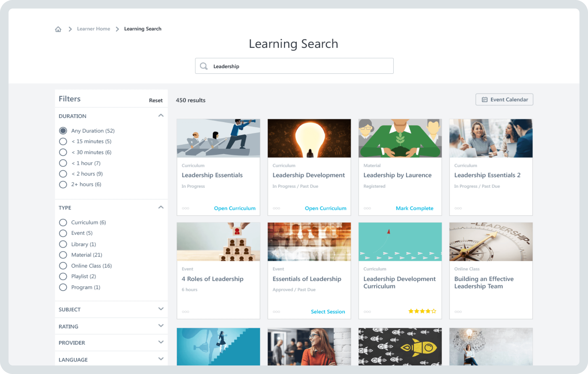Click the home icon in the breadcrumb

point(58,29)
